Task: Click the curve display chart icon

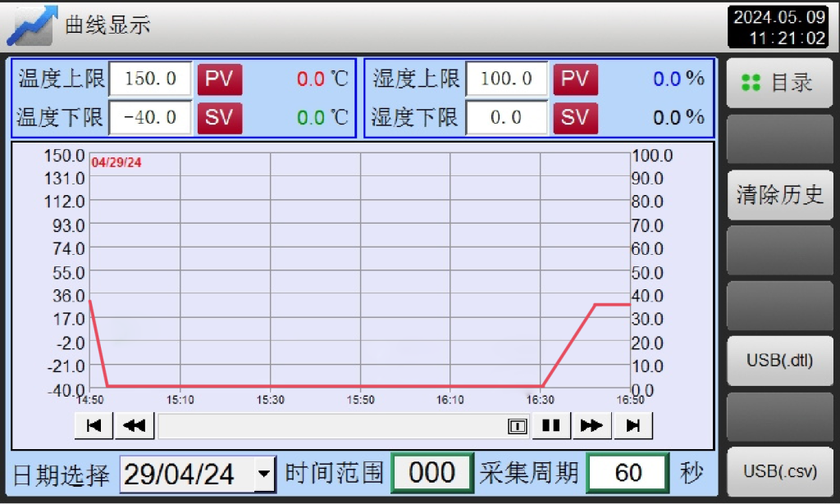Action: tap(33, 25)
